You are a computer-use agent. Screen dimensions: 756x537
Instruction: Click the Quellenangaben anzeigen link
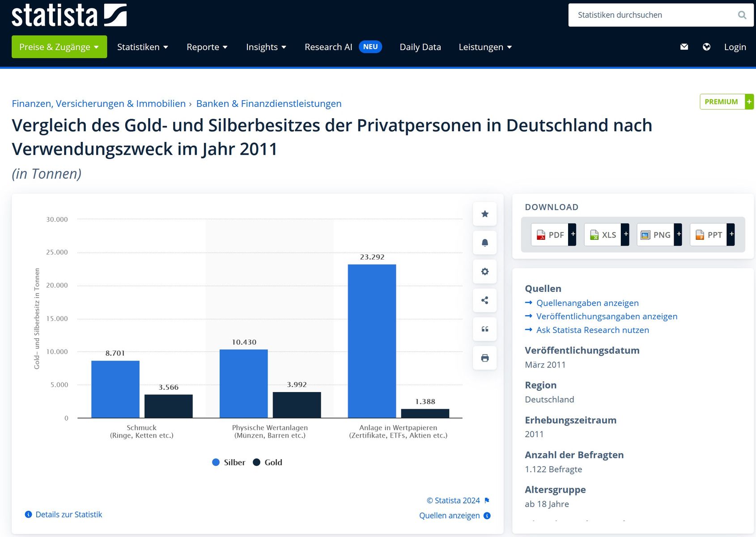pos(587,303)
